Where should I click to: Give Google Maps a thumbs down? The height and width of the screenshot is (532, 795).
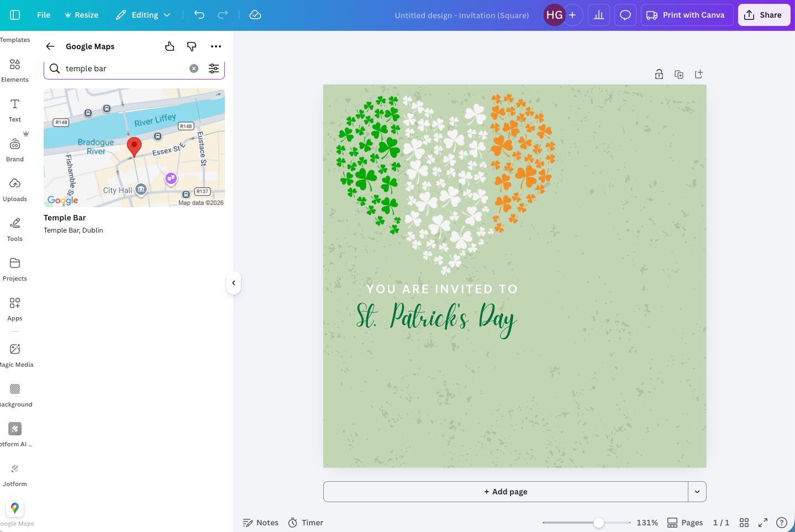click(x=192, y=46)
